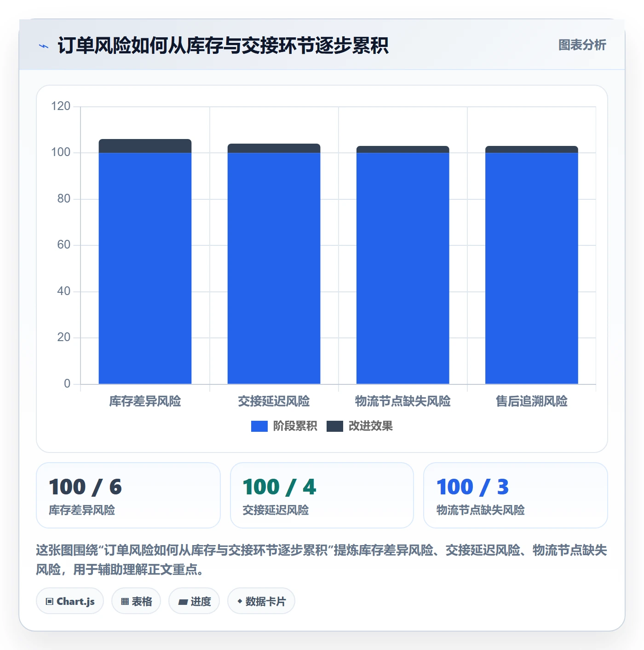644x650 pixels.
Task: Click the y-axis value 120
Action: (x=61, y=106)
